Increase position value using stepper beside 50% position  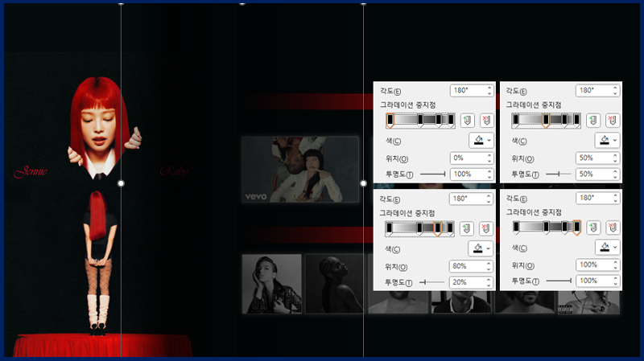615,155
